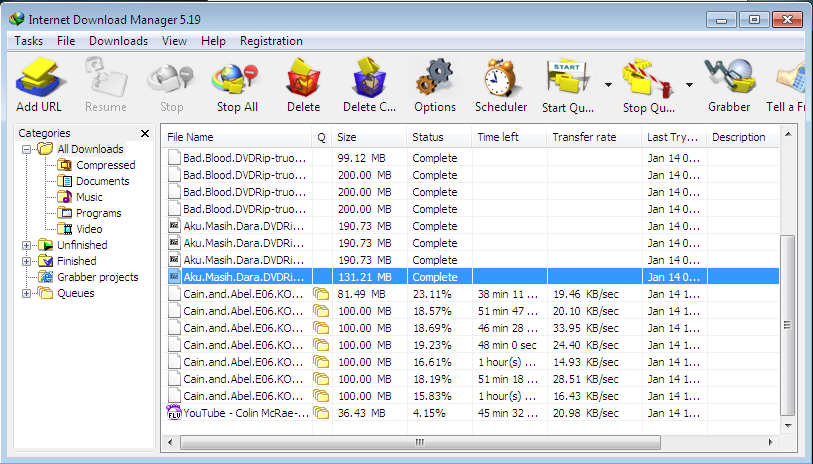Click the vertical scrollbar up arrow
The height and width of the screenshot is (464, 813).
[788, 134]
